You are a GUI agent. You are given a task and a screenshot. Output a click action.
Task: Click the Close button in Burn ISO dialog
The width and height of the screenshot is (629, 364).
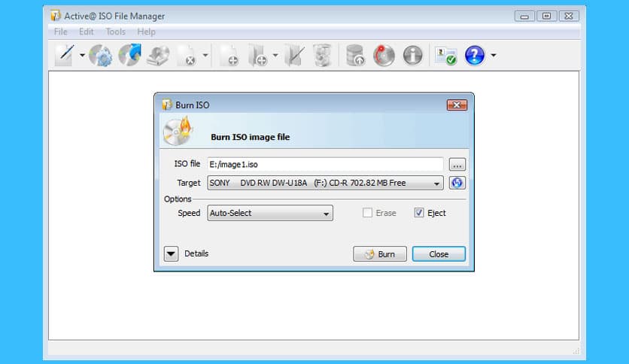pyautogui.click(x=439, y=254)
